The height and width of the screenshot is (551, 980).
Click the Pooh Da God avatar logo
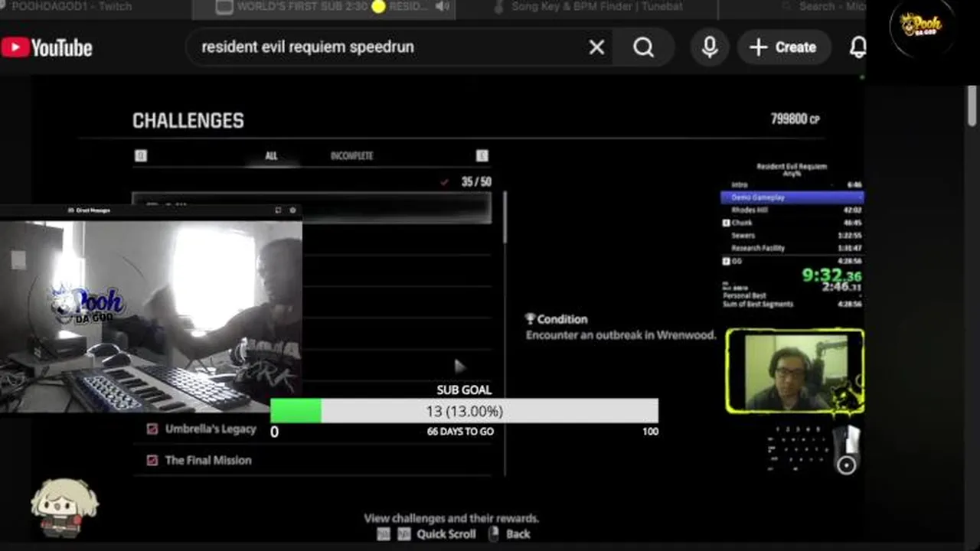[922, 26]
